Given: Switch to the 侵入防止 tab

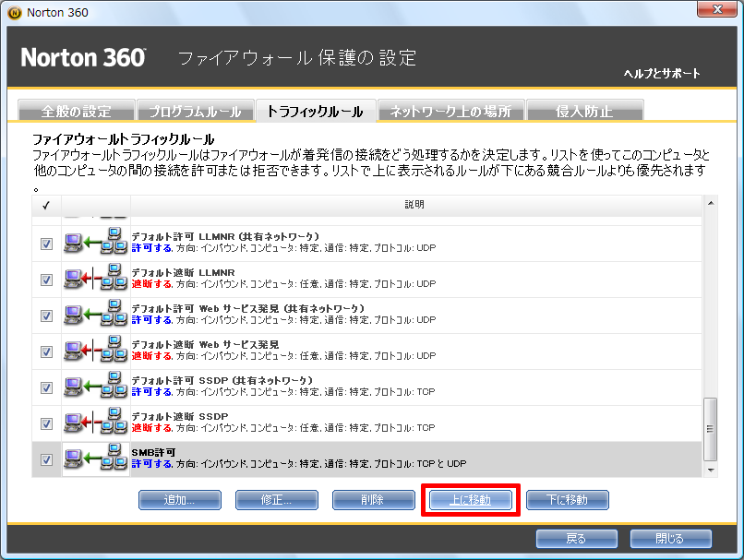Looking at the screenshot, I should point(583,112).
